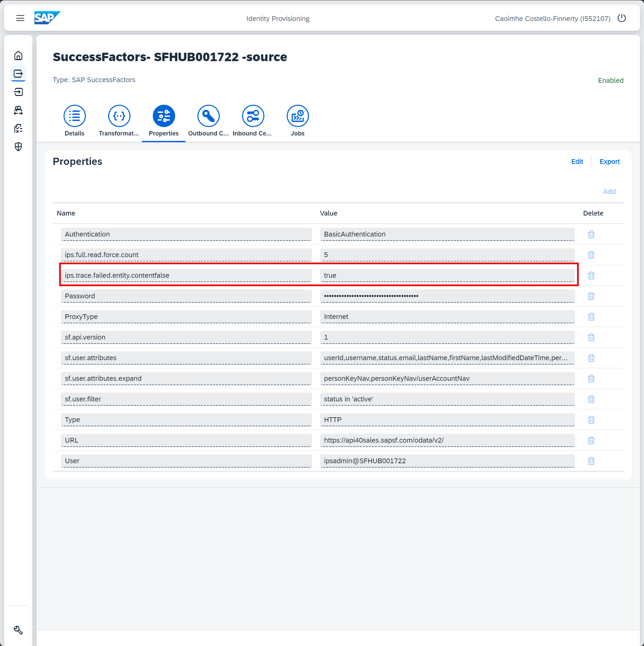Image resolution: width=644 pixels, height=646 pixels.
Task: Click the BasicAuthentication value field
Action: pyautogui.click(x=447, y=234)
